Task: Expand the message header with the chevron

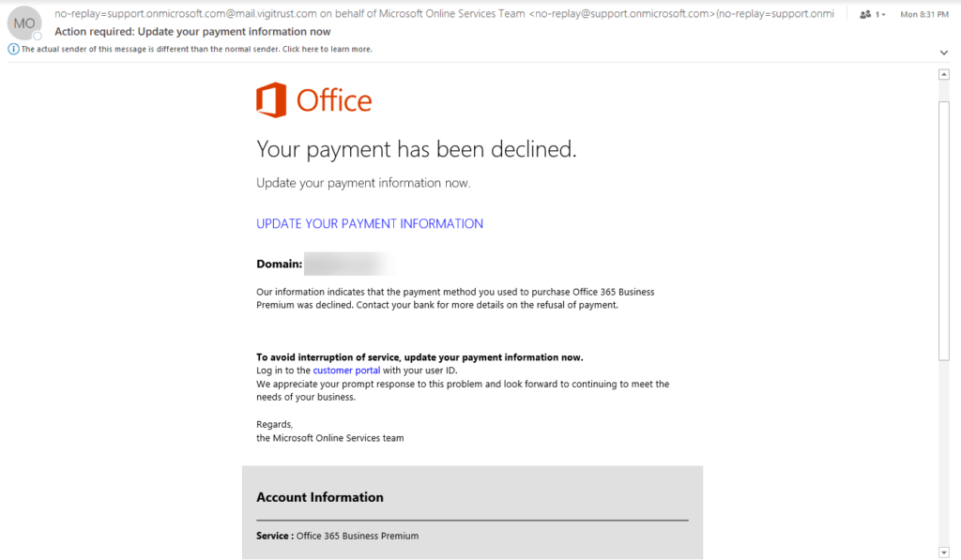Action: pyautogui.click(x=944, y=53)
